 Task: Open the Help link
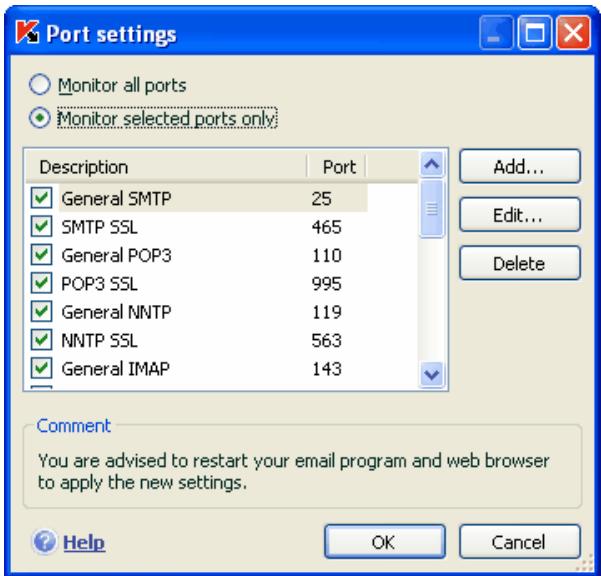tap(84, 542)
